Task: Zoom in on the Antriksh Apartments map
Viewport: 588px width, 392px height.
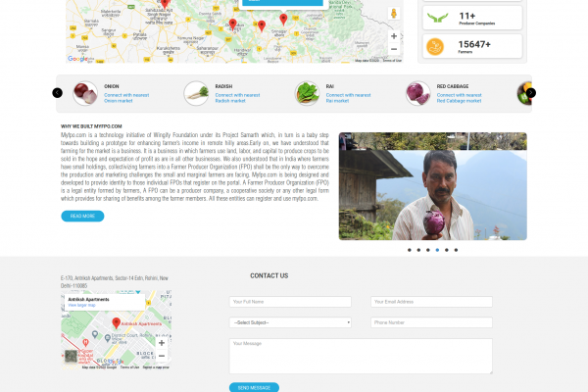Action: [162, 343]
